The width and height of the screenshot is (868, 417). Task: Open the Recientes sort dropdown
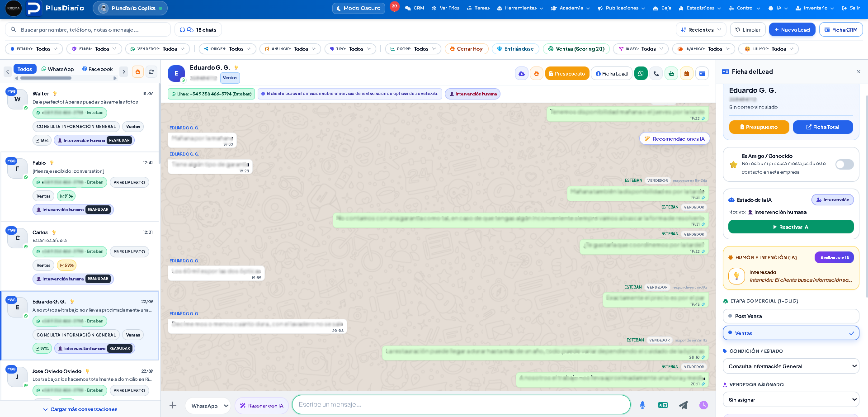(701, 30)
